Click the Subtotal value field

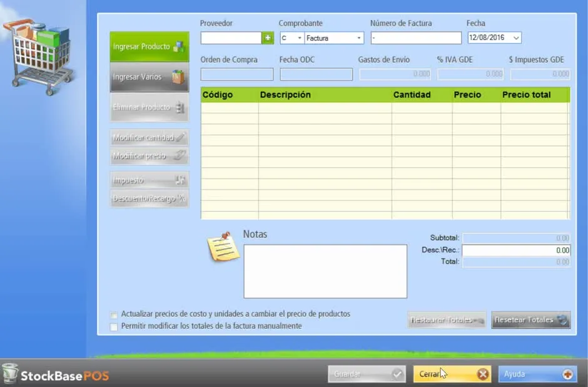(516, 238)
